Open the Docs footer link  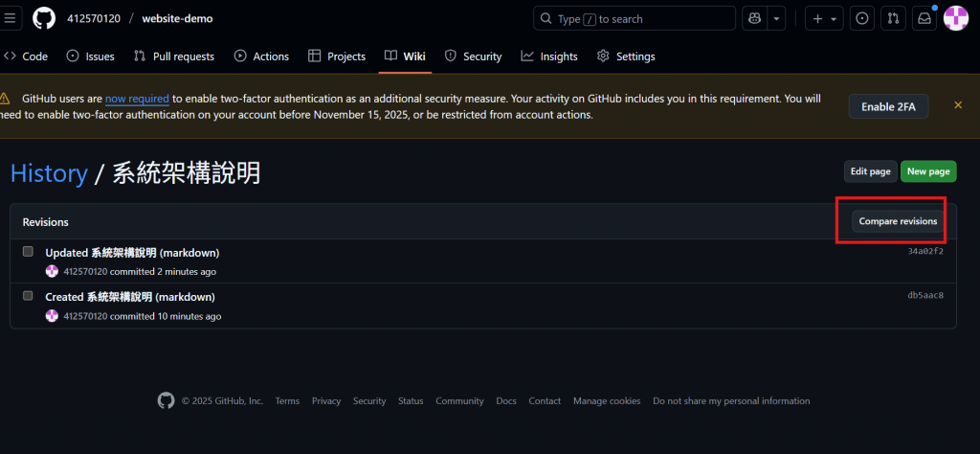(506, 401)
